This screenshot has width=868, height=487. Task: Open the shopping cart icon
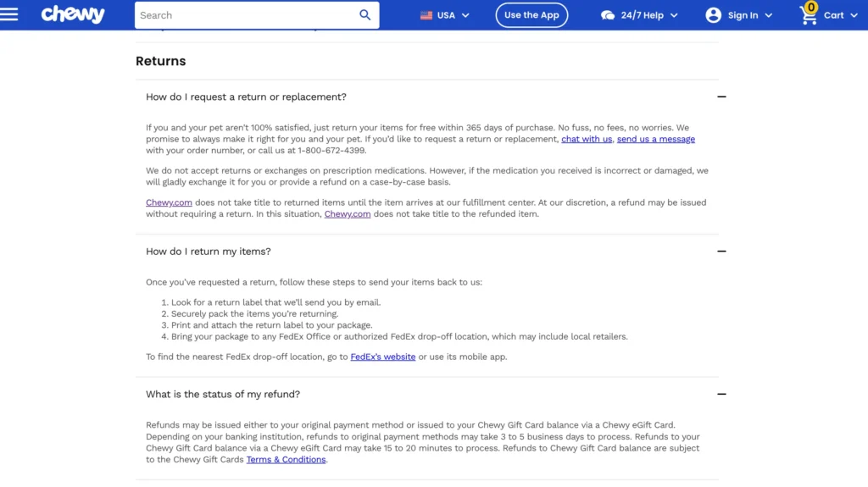pos(810,14)
